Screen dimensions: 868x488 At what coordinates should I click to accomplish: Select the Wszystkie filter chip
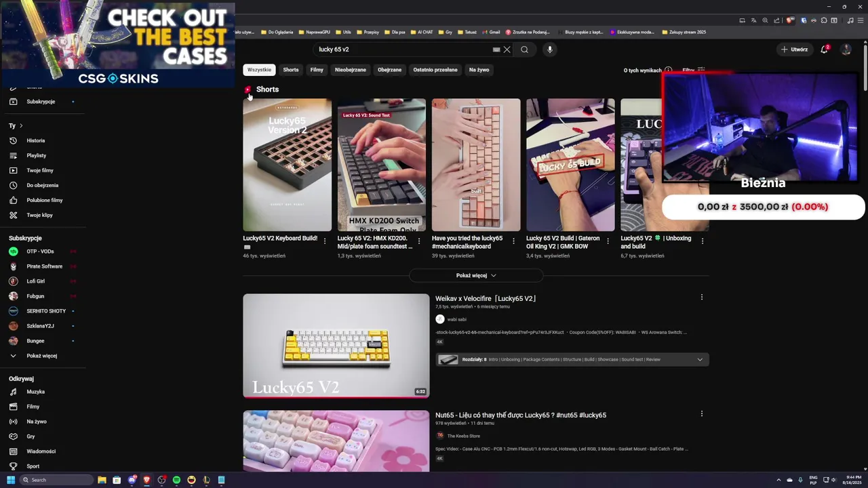click(x=259, y=70)
